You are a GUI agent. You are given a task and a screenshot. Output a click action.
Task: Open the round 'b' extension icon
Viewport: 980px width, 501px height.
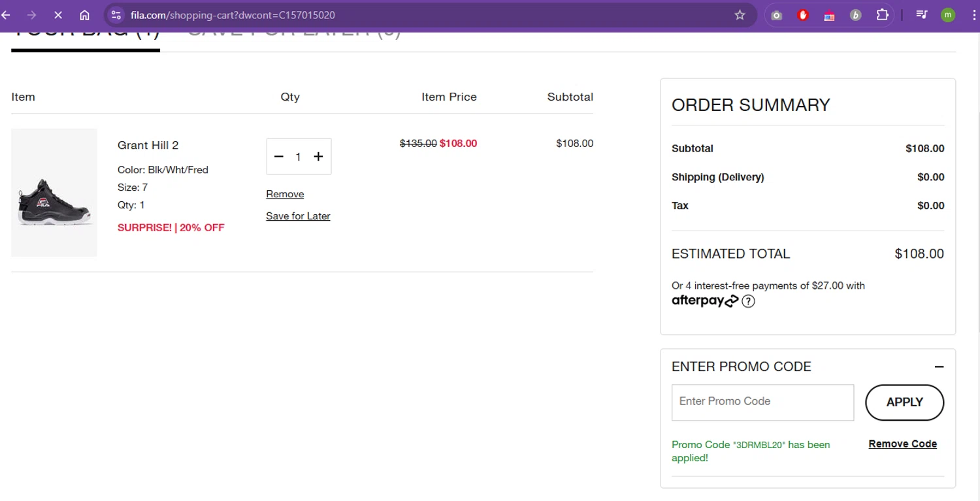point(855,15)
